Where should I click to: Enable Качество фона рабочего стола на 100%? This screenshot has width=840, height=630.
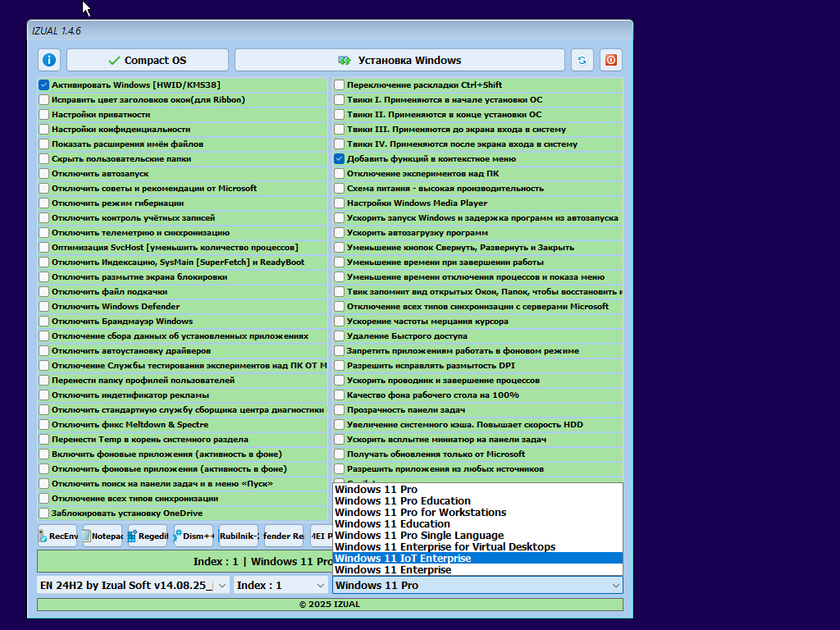[339, 395]
